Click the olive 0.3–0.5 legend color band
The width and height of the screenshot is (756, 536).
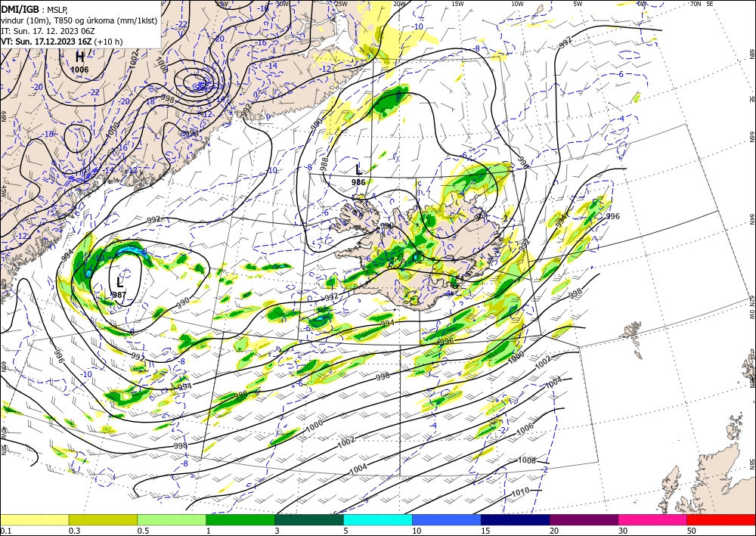(103, 519)
